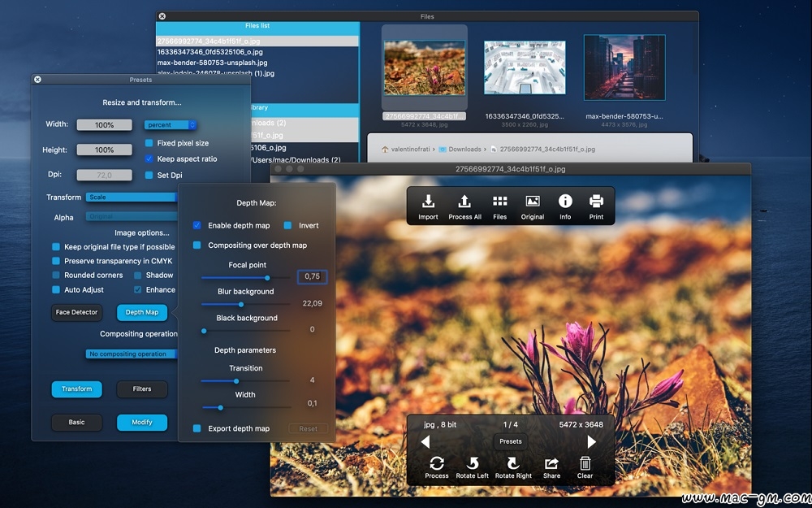Image resolution: width=812 pixels, height=508 pixels.
Task: Go to the previous image with the left arrow
Action: (425, 441)
